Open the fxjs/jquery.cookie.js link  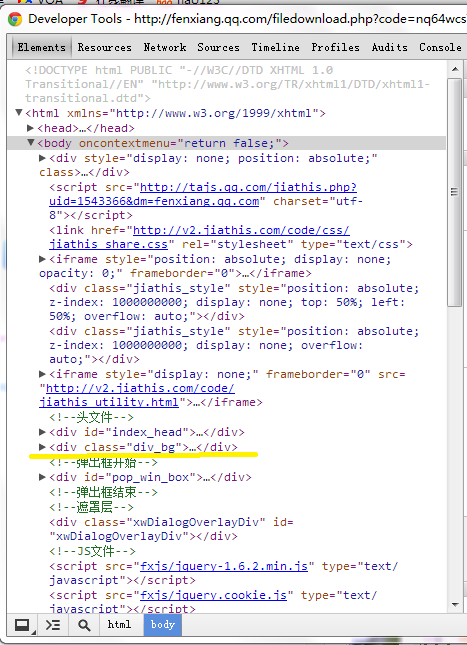click(x=213, y=595)
